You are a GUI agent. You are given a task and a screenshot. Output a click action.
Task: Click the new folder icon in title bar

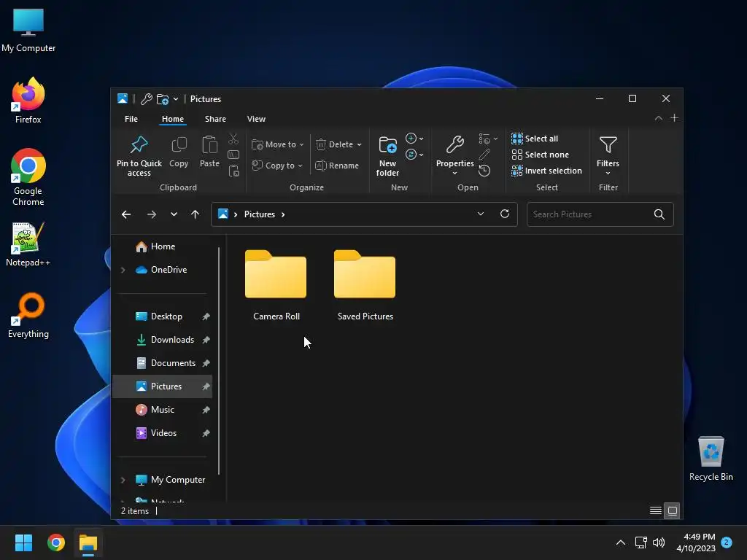pos(163,99)
